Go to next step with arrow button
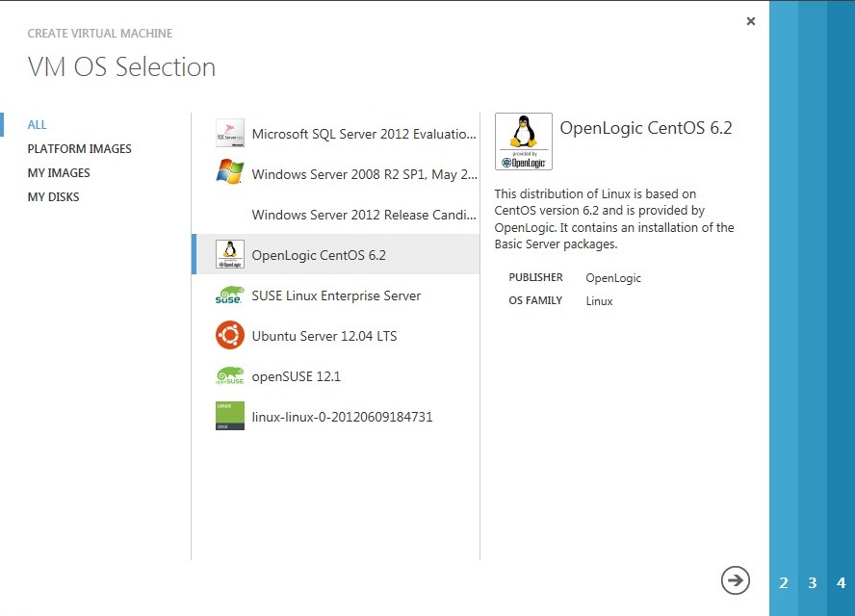This screenshot has width=855, height=616. point(736,579)
